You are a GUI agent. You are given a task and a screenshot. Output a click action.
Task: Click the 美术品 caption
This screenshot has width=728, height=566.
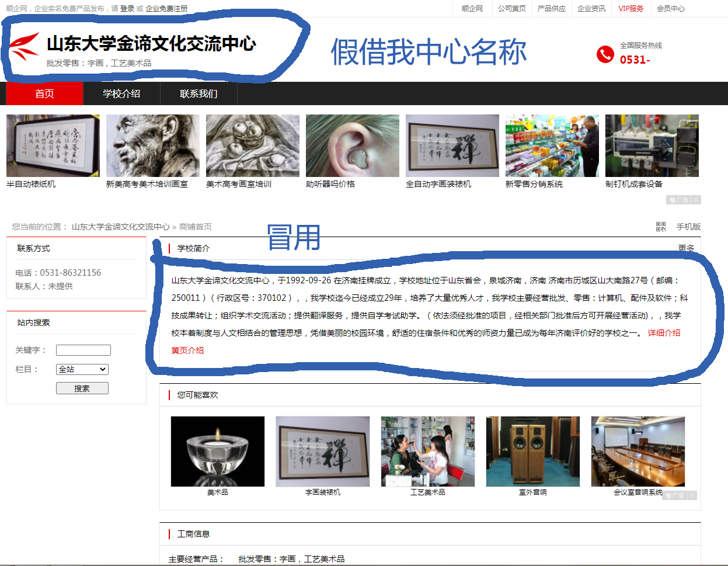click(x=218, y=492)
